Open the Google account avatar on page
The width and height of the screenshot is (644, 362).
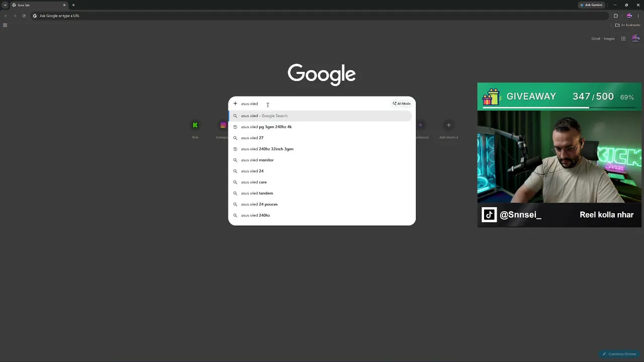pyautogui.click(x=635, y=39)
